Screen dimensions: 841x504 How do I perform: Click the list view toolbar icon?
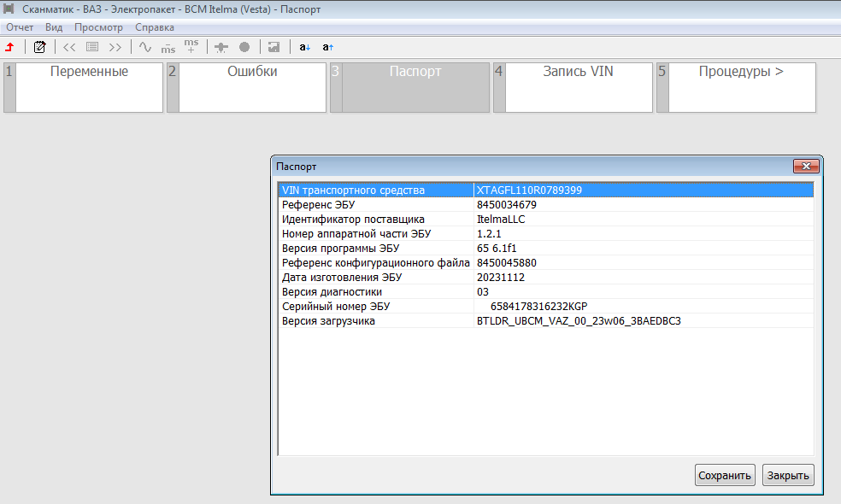click(x=92, y=47)
